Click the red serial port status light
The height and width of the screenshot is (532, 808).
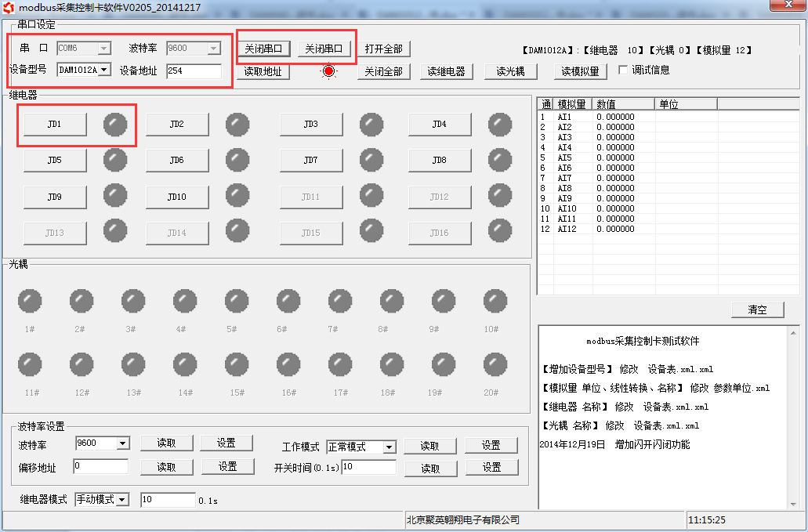[x=328, y=71]
